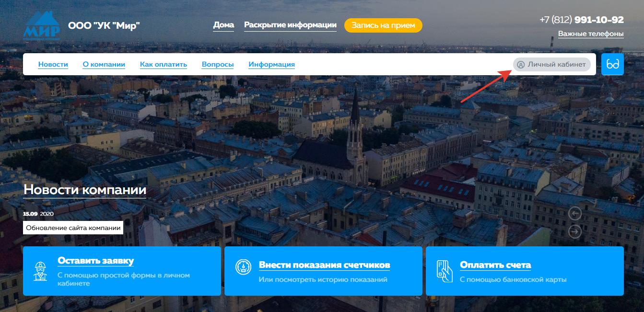
Task: Open news item Обновление сайта компании
Action: (x=73, y=228)
